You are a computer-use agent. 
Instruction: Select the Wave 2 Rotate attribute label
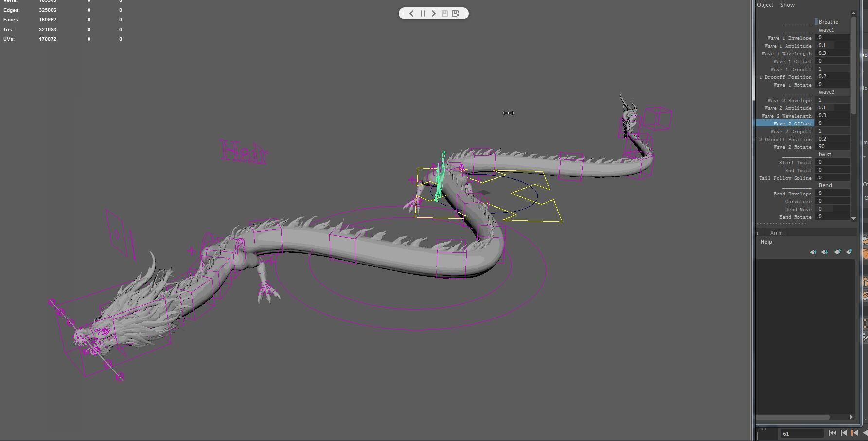[x=792, y=147]
